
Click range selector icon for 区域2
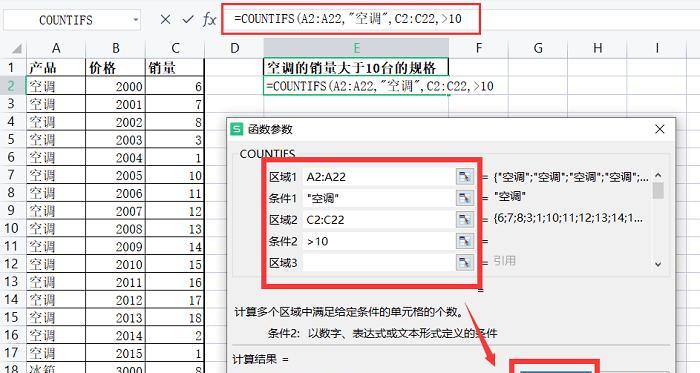pyautogui.click(x=465, y=220)
